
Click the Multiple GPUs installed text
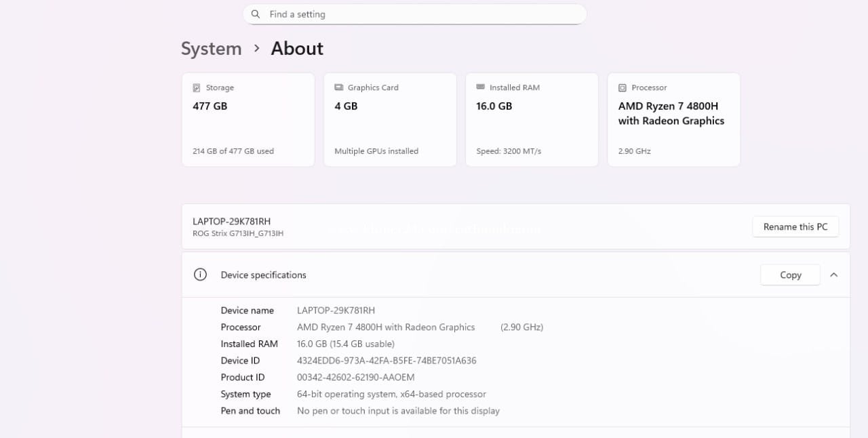[376, 151]
